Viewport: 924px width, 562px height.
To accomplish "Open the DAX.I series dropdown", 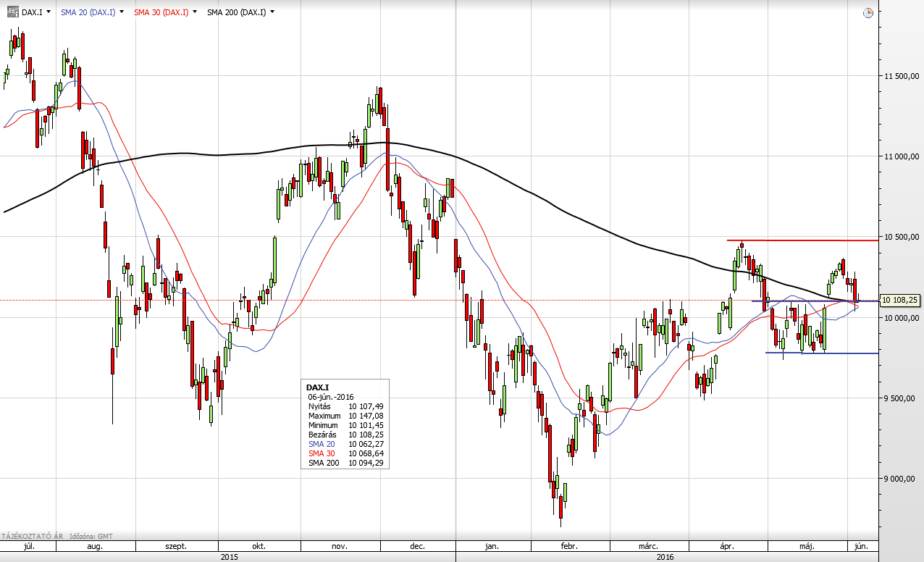I will [x=48, y=12].
